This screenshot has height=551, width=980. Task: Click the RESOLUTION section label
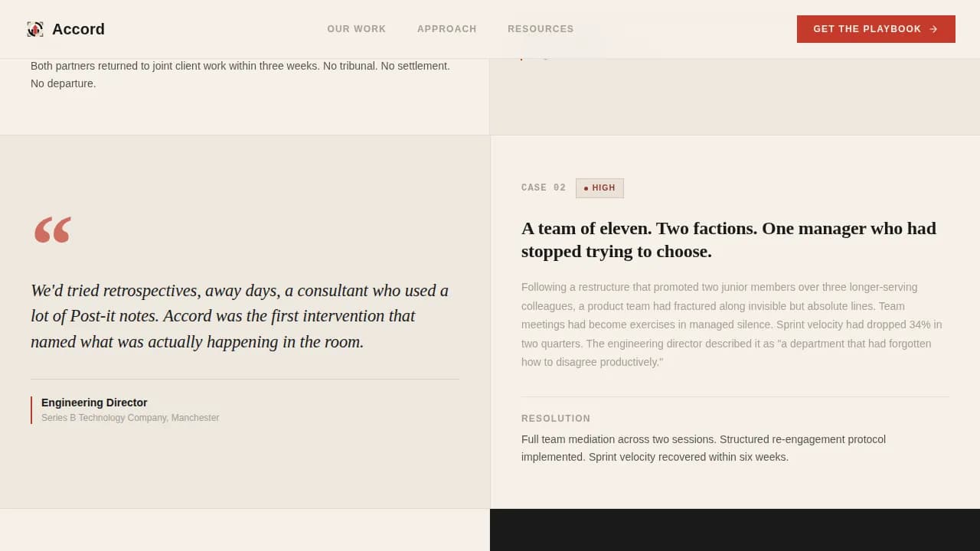pyautogui.click(x=556, y=419)
